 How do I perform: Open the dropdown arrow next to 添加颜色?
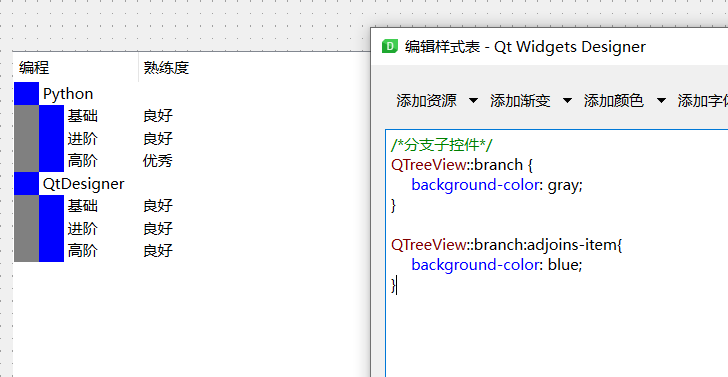point(661,100)
